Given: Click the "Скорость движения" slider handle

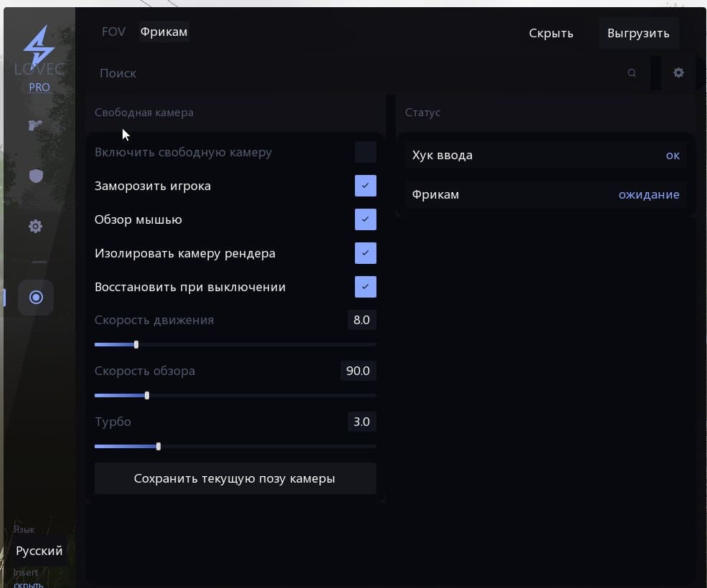Looking at the screenshot, I should tap(136, 344).
